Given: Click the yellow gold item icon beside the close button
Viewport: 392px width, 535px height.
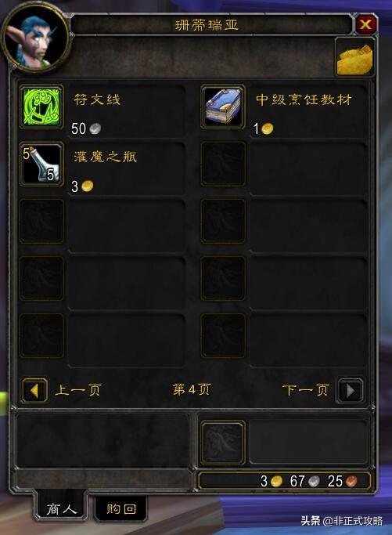Looking at the screenshot, I should coord(355,57).
